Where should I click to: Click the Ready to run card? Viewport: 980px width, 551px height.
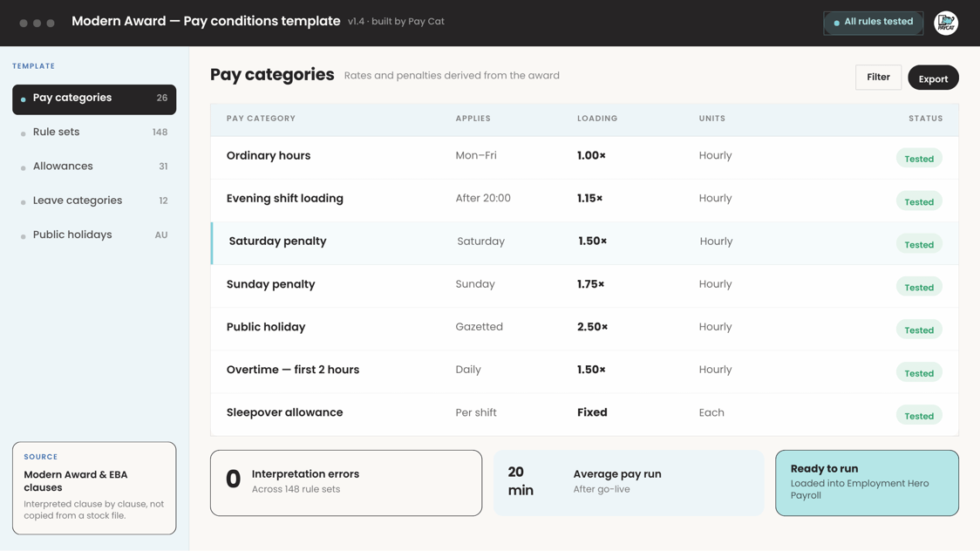(x=867, y=483)
